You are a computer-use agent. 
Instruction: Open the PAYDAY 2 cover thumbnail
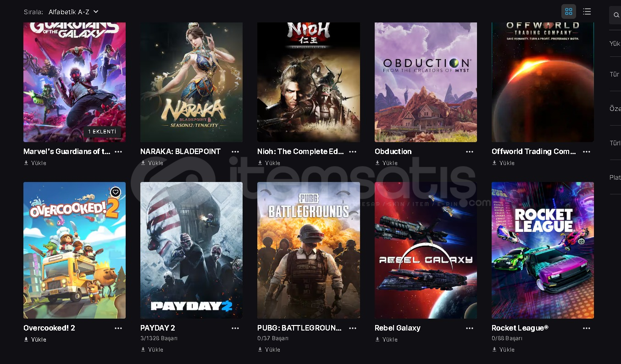click(x=191, y=250)
